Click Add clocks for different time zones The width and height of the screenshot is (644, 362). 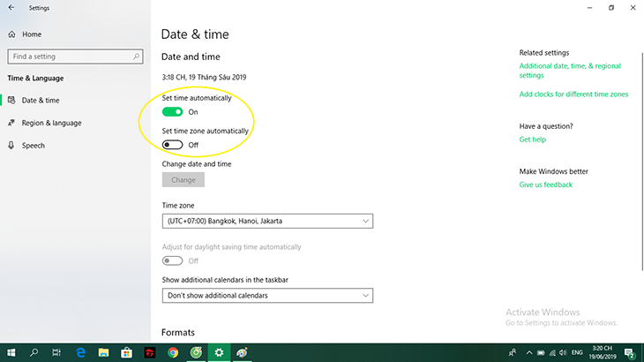(573, 94)
